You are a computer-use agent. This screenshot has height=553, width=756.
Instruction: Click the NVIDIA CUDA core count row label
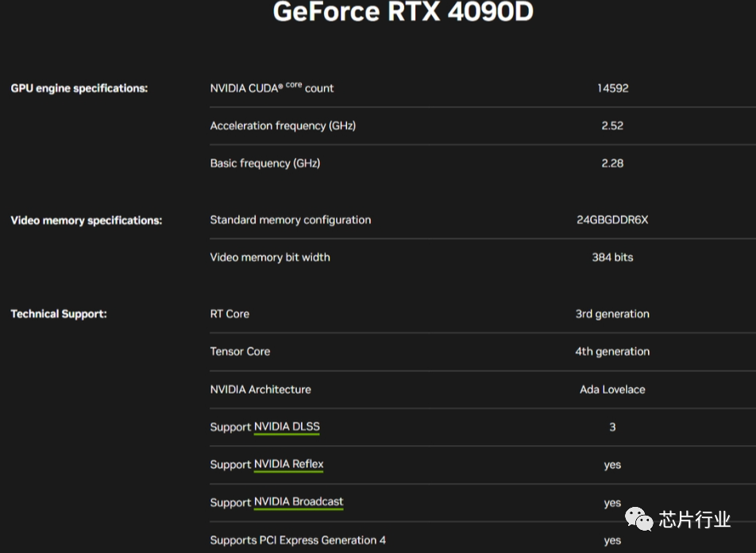coord(272,88)
